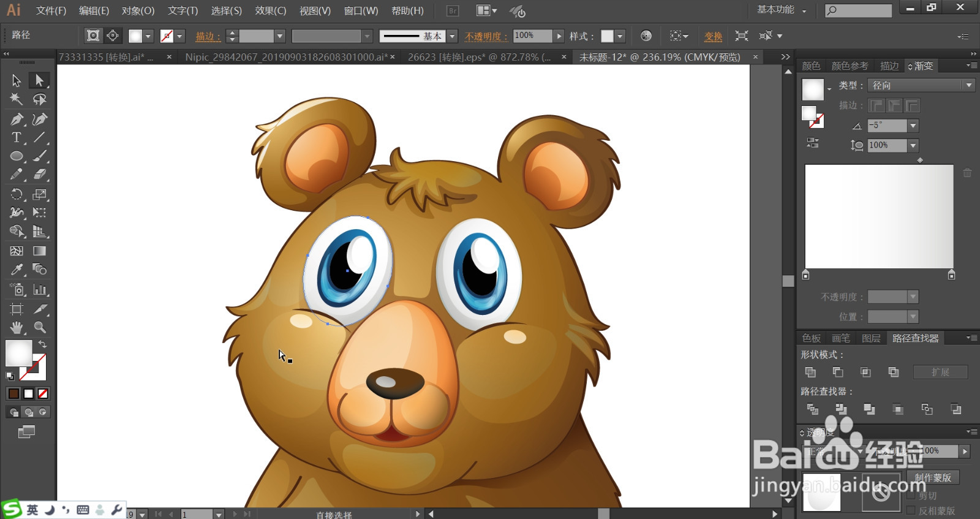Image resolution: width=980 pixels, height=519 pixels.
Task: Open the 对象(O) menu
Action: [138, 10]
